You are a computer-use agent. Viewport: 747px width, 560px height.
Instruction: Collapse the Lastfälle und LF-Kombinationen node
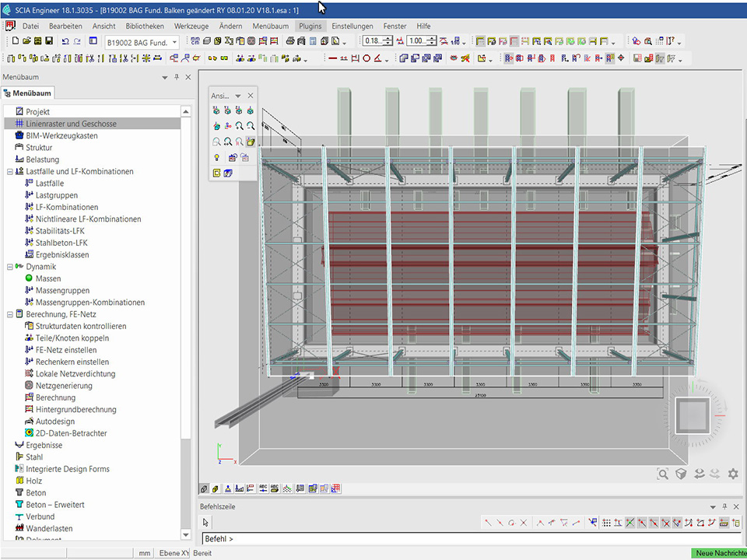[9, 171]
